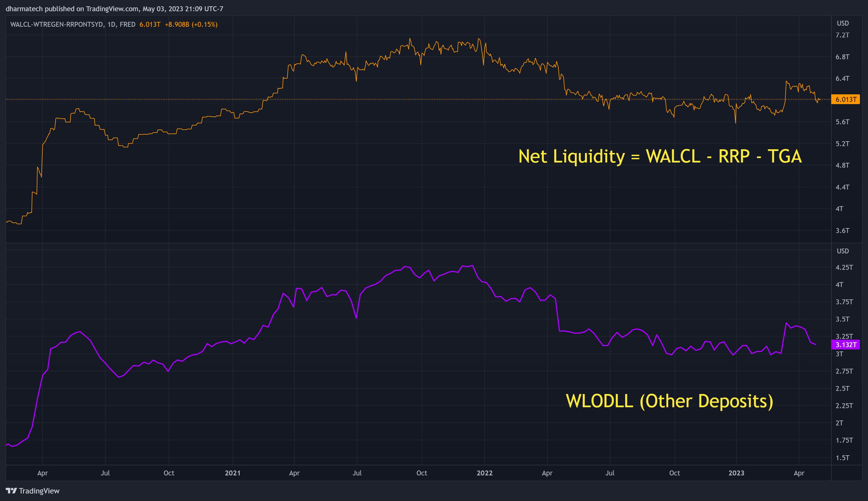Open the TradingView wordmark link
Viewport: 868px width, 501px height.
pyautogui.click(x=39, y=491)
